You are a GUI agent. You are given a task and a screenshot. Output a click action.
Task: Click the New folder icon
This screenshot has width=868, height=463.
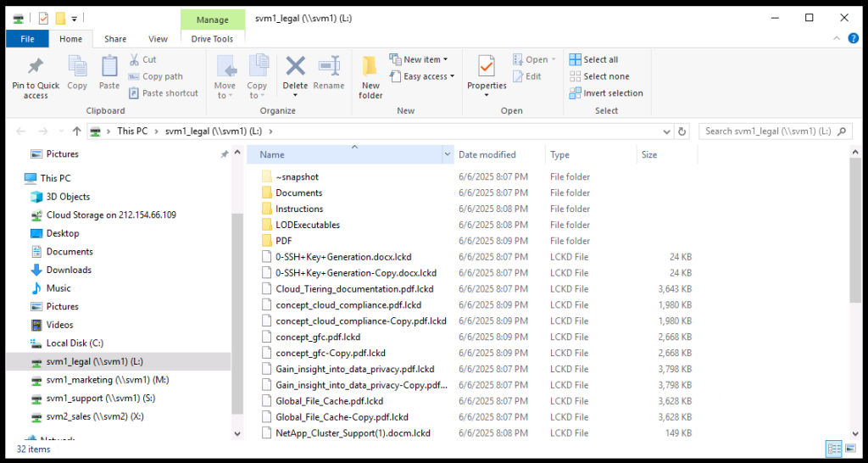pos(370,67)
